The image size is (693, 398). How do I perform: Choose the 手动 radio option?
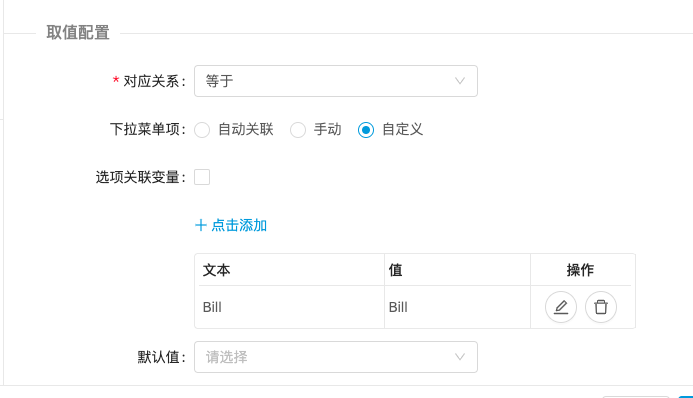[x=298, y=130]
